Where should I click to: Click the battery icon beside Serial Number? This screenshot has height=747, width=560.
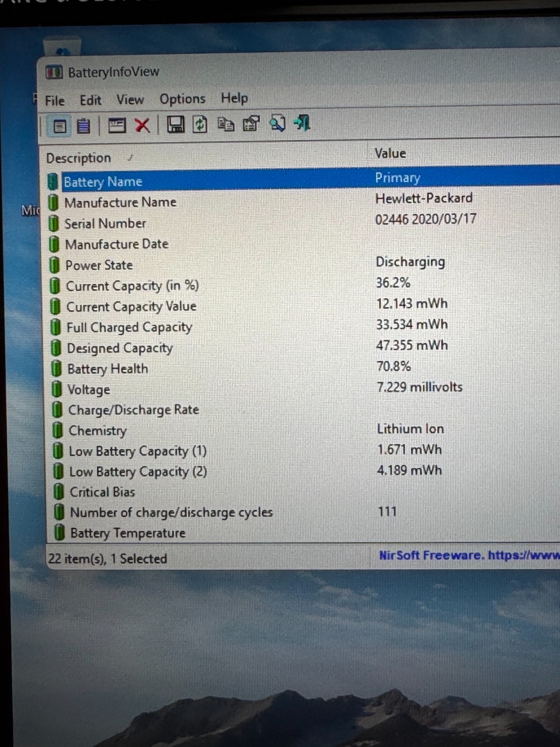coord(54,224)
